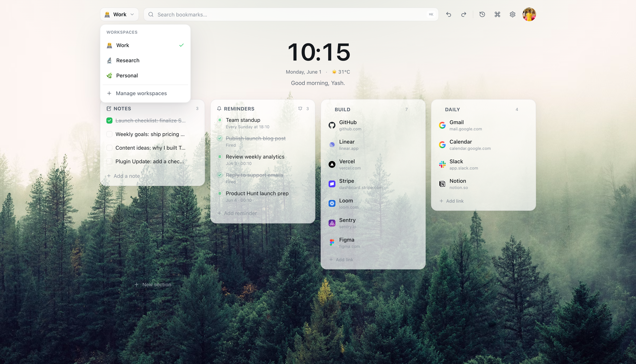Image resolution: width=636 pixels, height=364 pixels.
Task: Click the REMINDERS section heading
Action: [x=239, y=109]
